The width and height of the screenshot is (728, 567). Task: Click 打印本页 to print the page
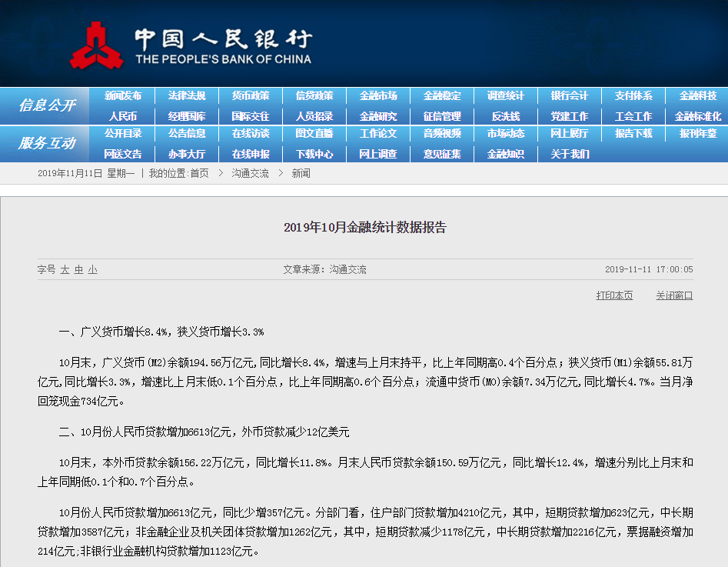click(614, 295)
